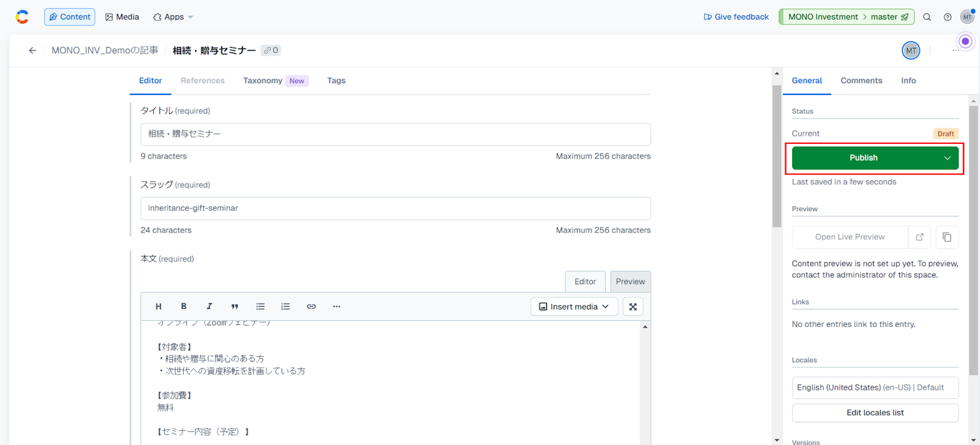This screenshot has height=445, width=980.
Task: Show more formatting options ellipsis
Action: tap(336, 307)
